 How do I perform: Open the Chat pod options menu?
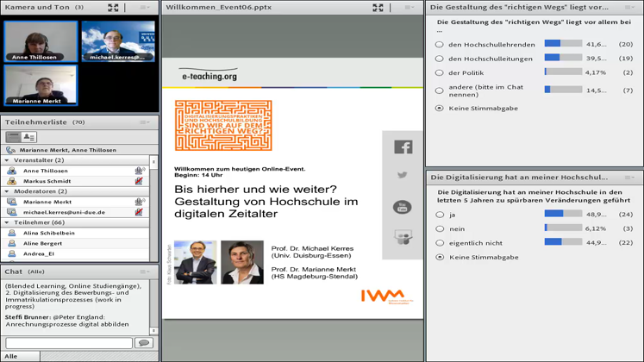point(144,271)
